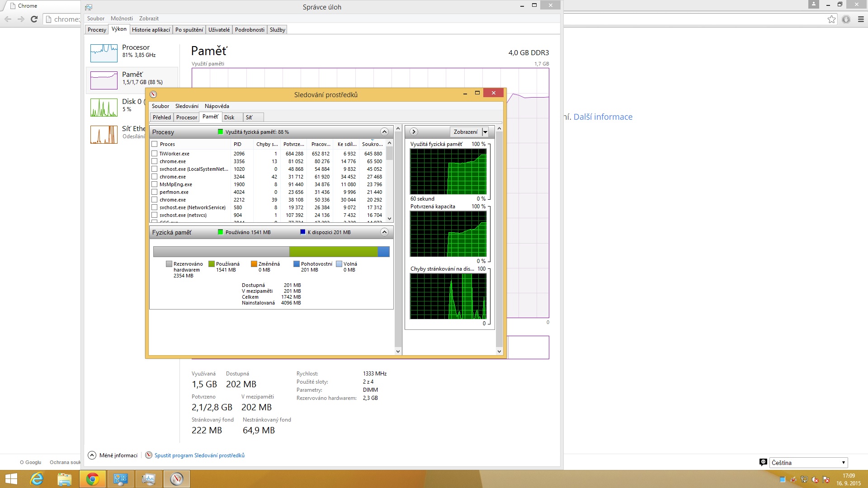
Task: Toggle the select-all Proces header checkbox
Action: (x=155, y=144)
